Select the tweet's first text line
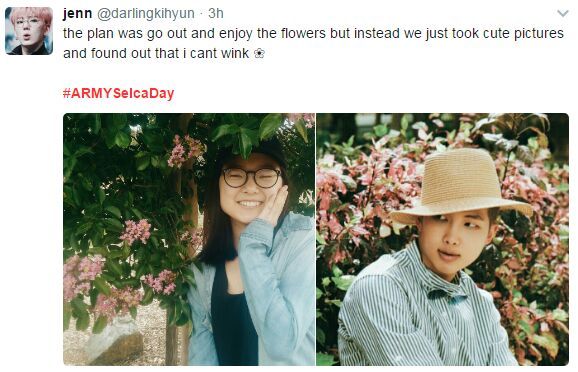 tap(313, 33)
